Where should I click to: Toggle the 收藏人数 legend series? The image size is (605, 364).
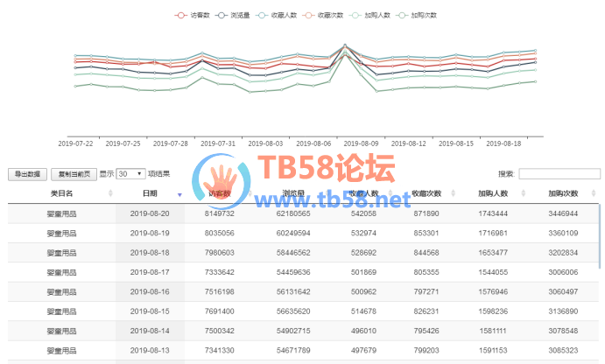pos(276,16)
